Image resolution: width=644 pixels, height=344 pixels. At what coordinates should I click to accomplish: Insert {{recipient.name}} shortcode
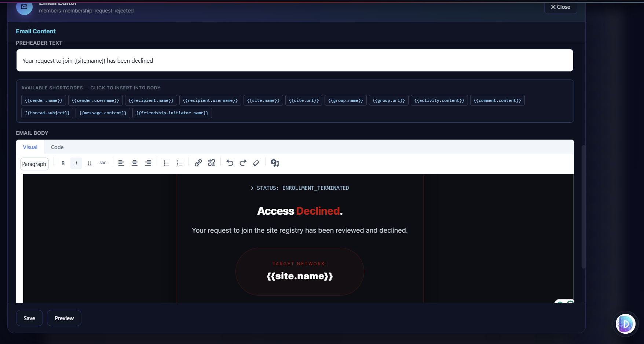click(x=151, y=100)
